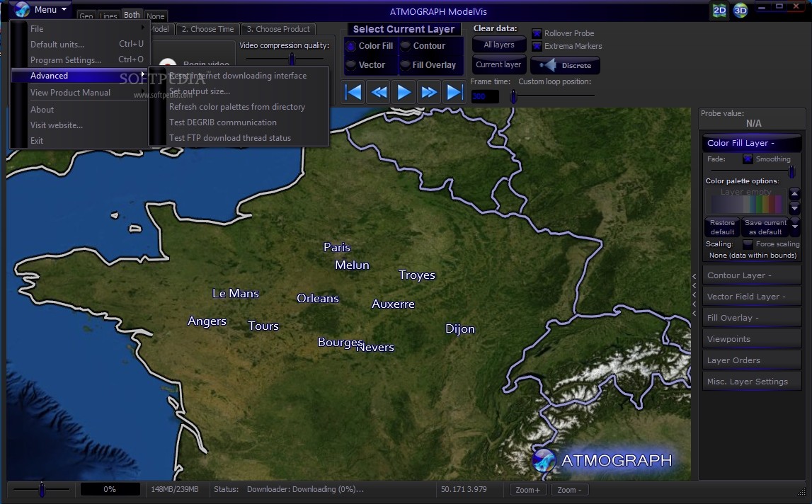Switch to 3D view mode
Image resolution: width=812 pixels, height=504 pixels.
click(x=740, y=11)
